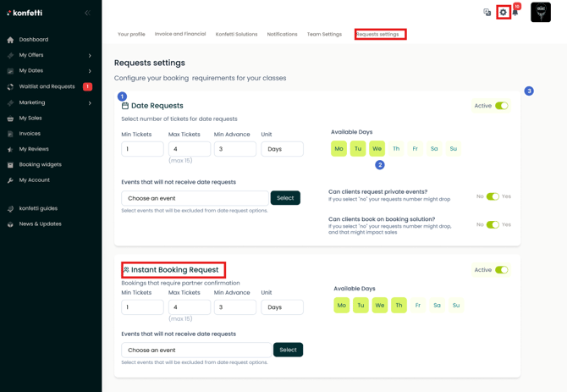Switch to the Invoice and Financial tab
The width and height of the screenshot is (567, 392).
[180, 34]
